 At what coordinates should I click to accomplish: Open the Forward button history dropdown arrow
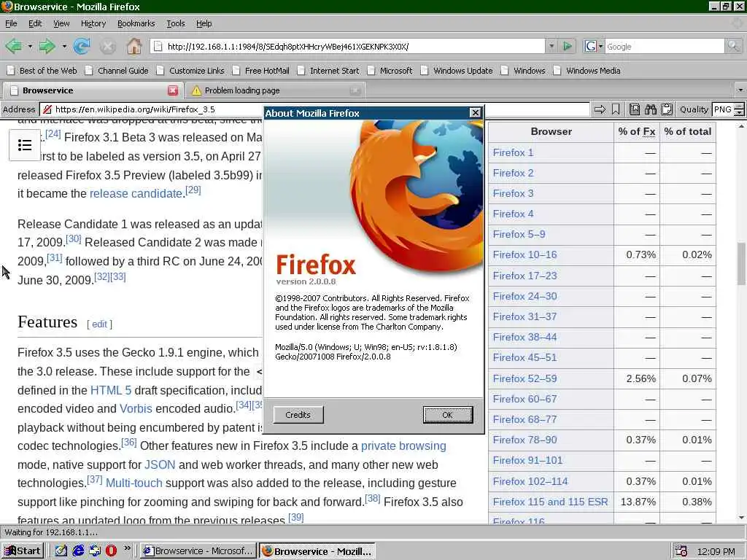point(64,46)
